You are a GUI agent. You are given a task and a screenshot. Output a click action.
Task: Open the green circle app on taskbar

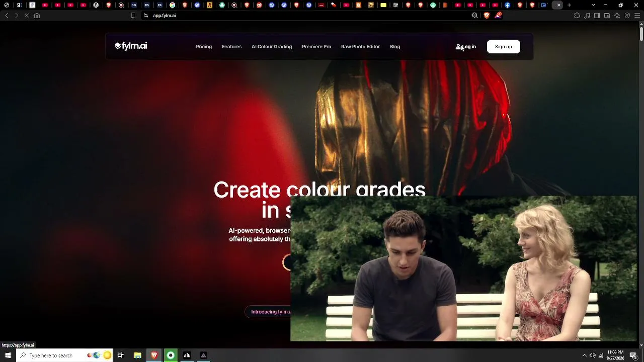coord(171,355)
